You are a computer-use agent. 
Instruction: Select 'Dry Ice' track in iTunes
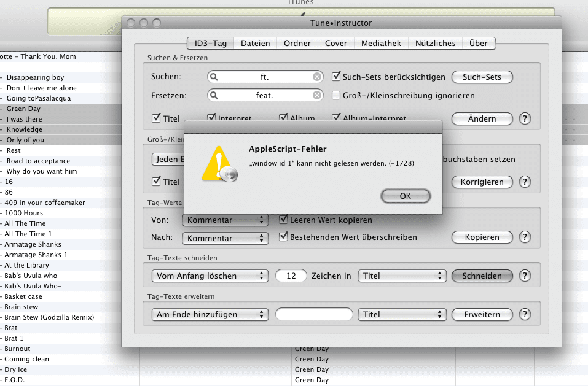pos(16,369)
